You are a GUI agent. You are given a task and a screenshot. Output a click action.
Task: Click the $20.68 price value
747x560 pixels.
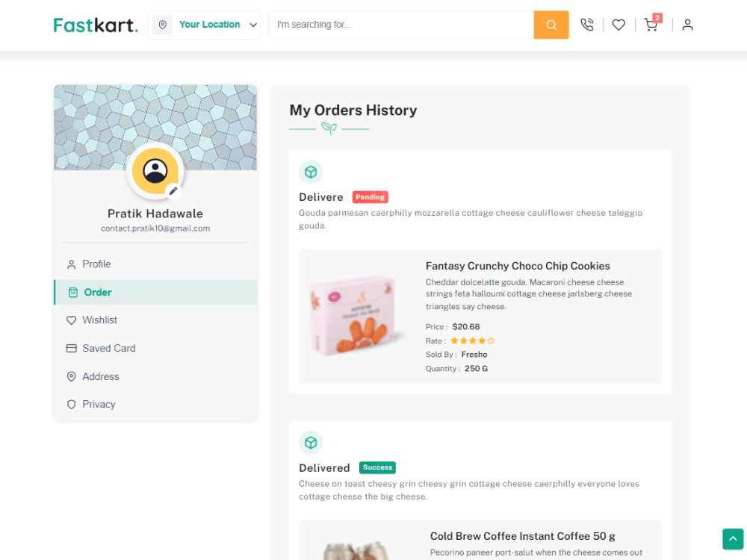466,327
